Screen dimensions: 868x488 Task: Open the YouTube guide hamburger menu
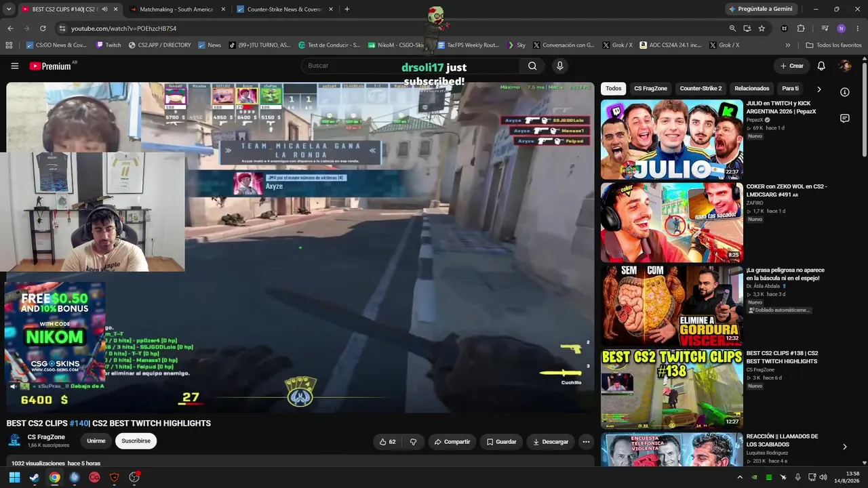pyautogui.click(x=14, y=66)
